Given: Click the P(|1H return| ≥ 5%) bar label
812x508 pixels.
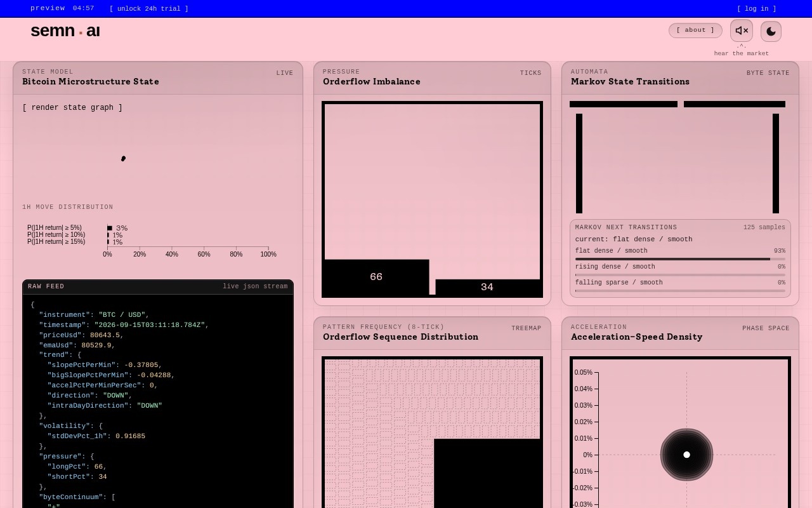Looking at the screenshot, I should (55, 228).
